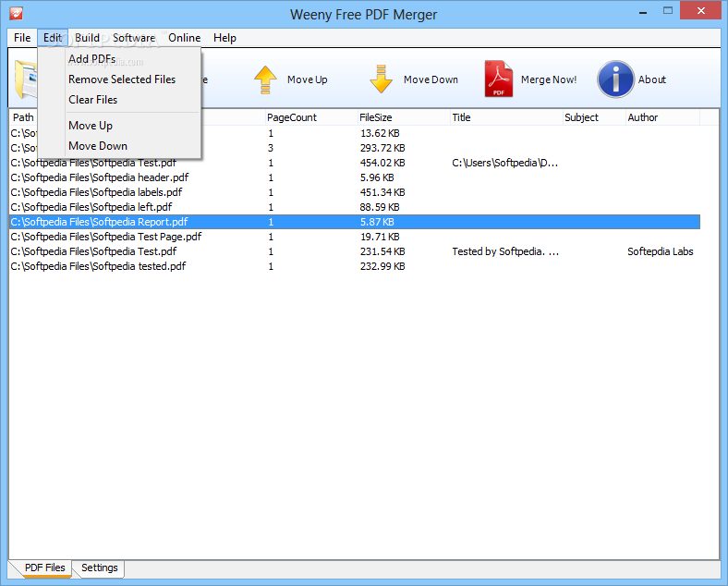Open the Help menu

point(224,38)
